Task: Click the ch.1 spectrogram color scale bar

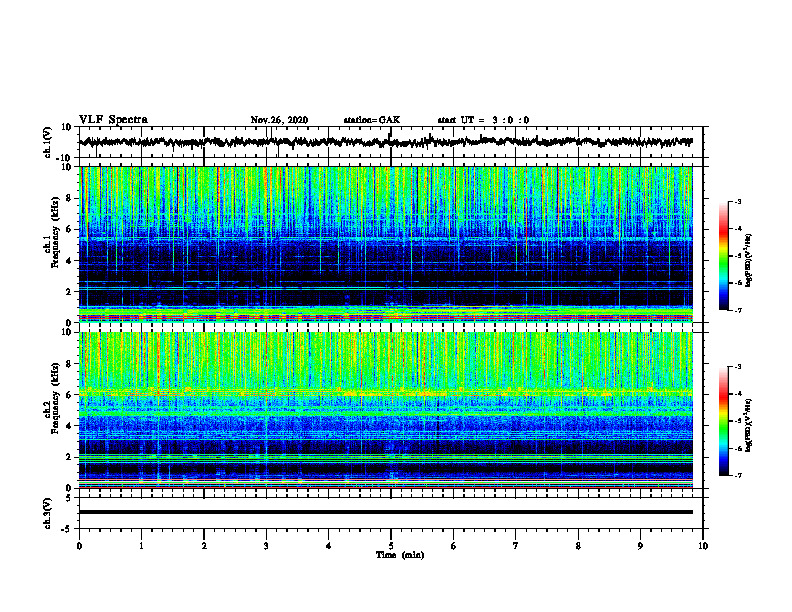Action: click(724, 256)
